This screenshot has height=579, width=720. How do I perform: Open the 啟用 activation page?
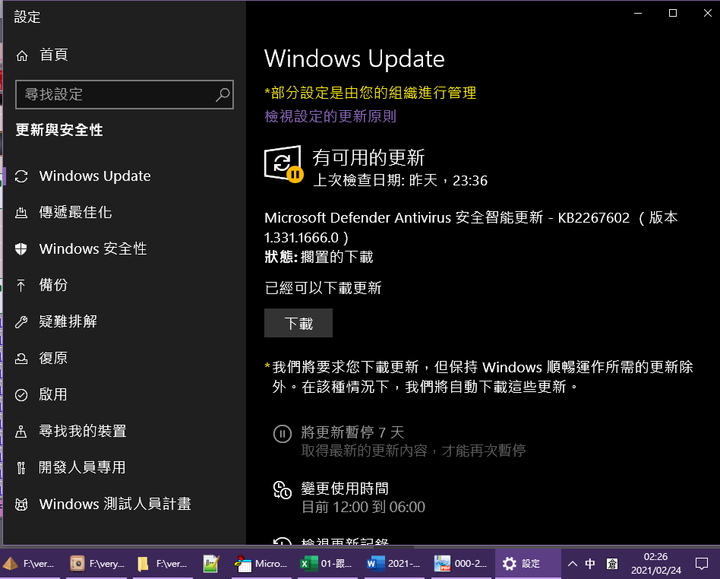[53, 395]
